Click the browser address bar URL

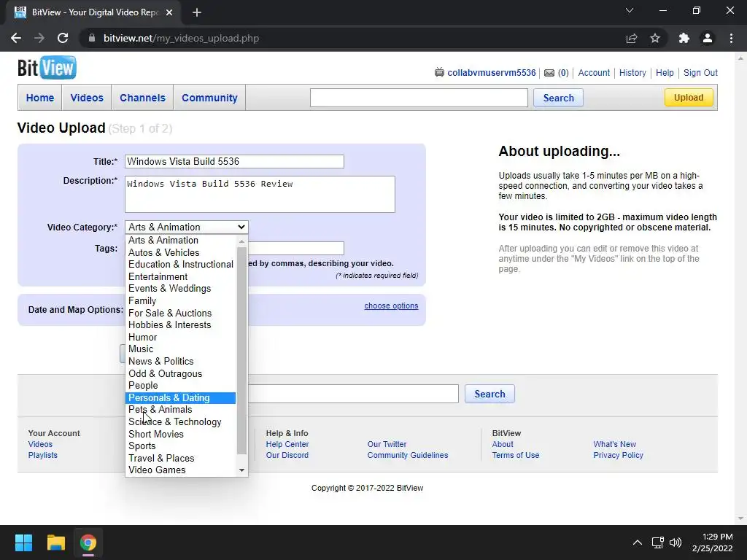coord(181,38)
